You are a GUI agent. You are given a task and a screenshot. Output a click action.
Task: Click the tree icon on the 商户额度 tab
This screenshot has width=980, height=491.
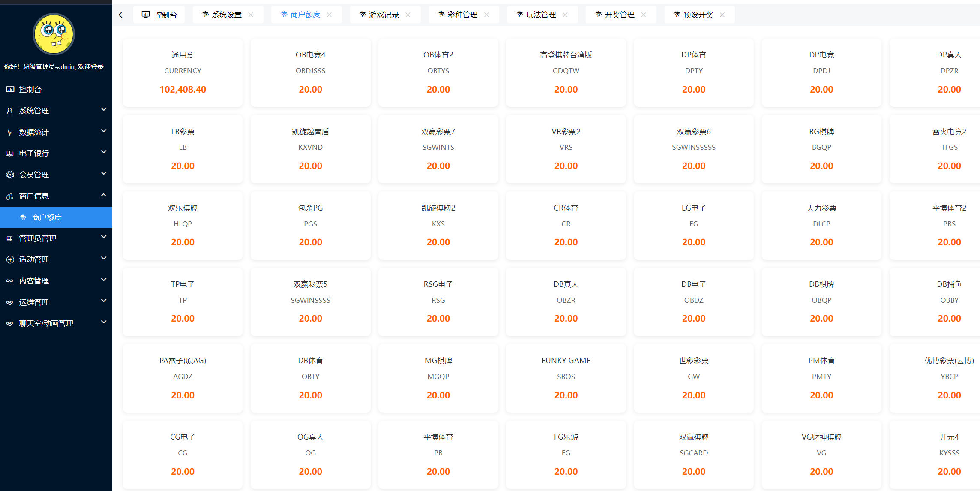coord(283,14)
